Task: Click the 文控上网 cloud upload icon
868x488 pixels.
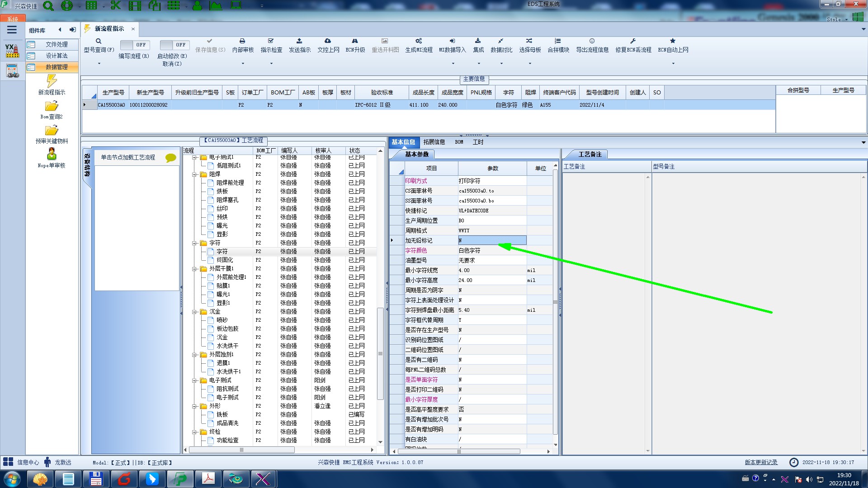Action: coord(328,41)
